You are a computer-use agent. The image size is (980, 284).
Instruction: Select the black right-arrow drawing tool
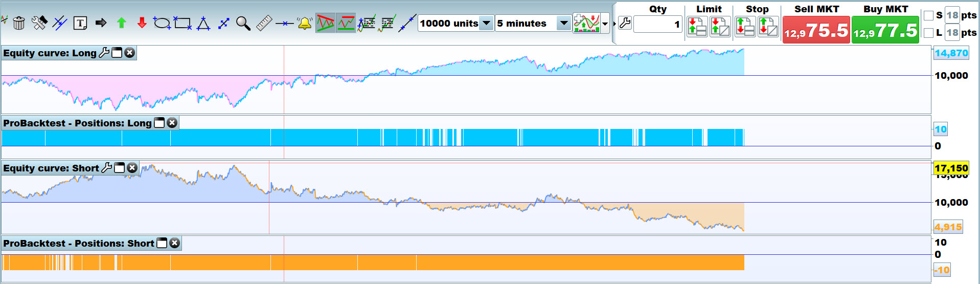101,23
